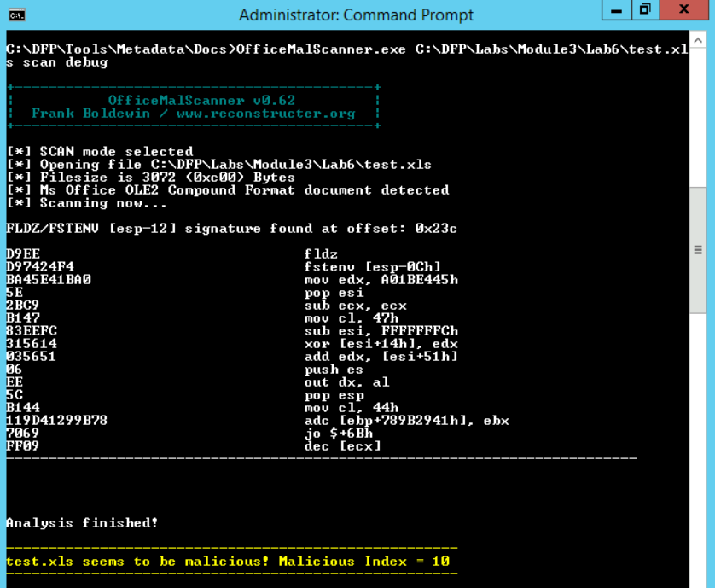715x588 pixels.
Task: Click the vertical scrollbar thumb
Action: 700,250
